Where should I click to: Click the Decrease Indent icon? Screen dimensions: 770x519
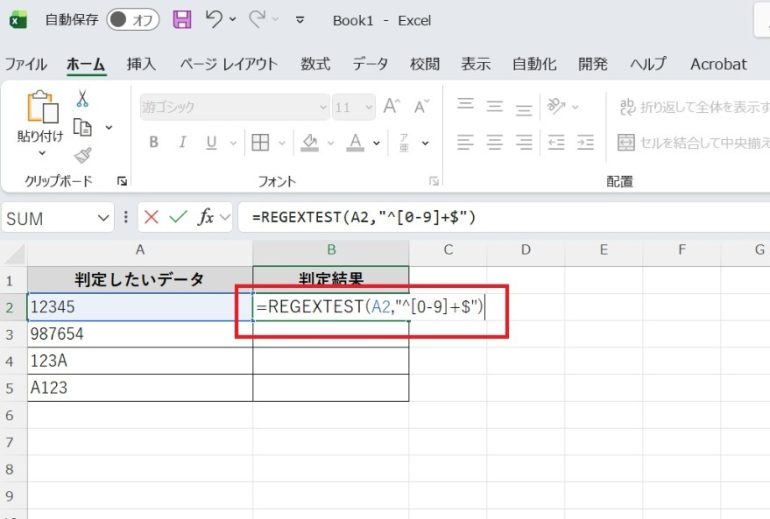pos(556,142)
